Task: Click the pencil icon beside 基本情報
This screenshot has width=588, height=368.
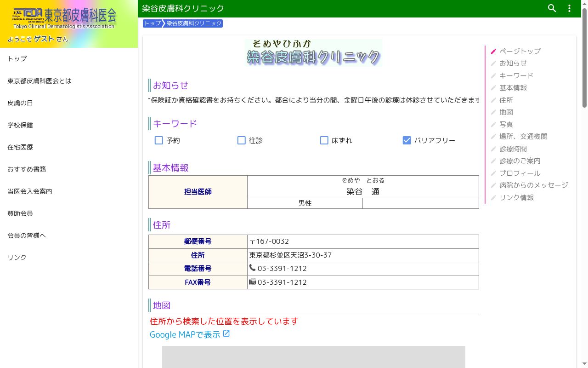Action: [493, 88]
